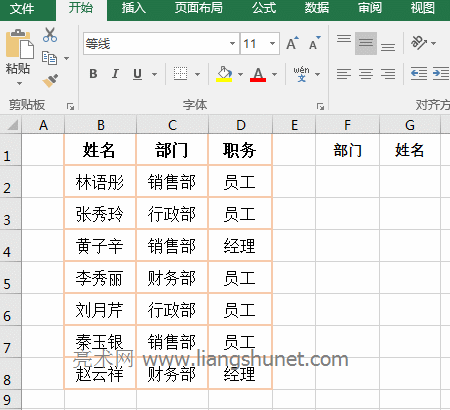Viewport: 450px width, 410px height.
Task: Open the font name dropdown arrow
Action: 232,43
